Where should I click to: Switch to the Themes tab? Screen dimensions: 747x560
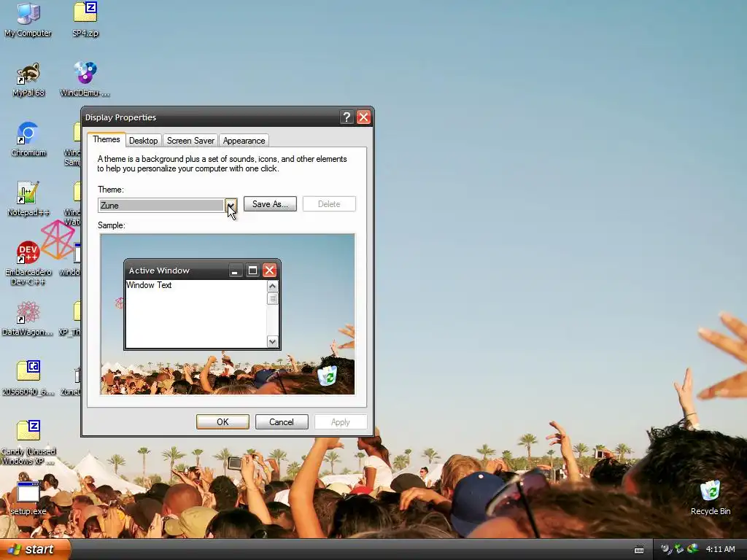point(107,139)
